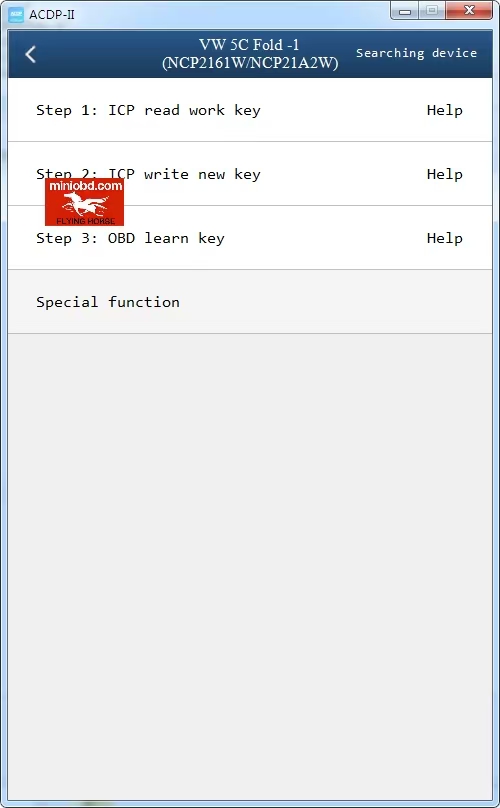This screenshot has height=808, width=500.
Task: Open the Special function entry
Action: pyautogui.click(x=250, y=302)
